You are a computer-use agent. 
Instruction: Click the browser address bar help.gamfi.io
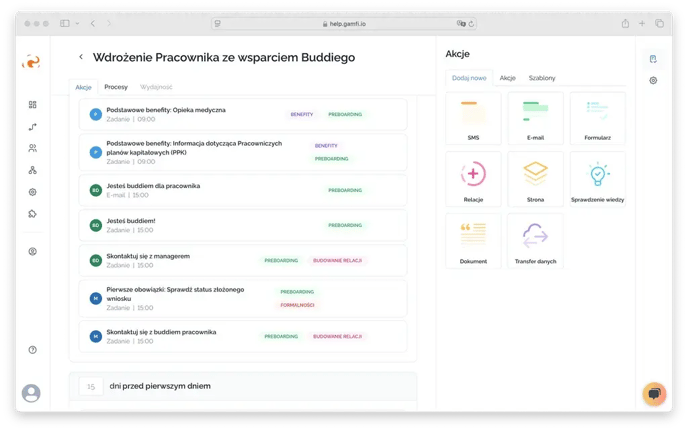pyautogui.click(x=343, y=23)
